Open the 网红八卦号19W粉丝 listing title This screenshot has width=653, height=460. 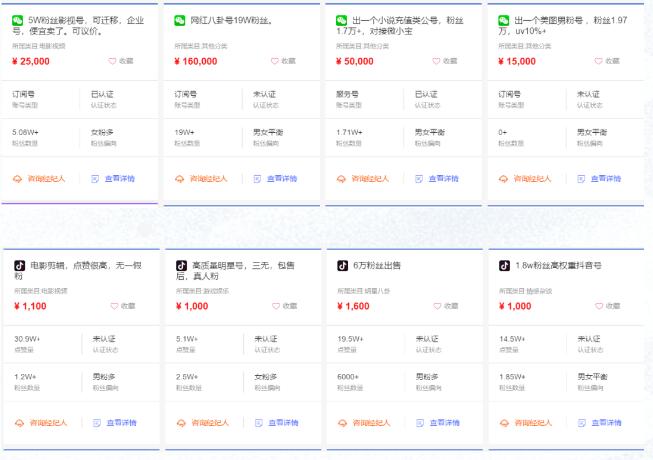coord(232,20)
